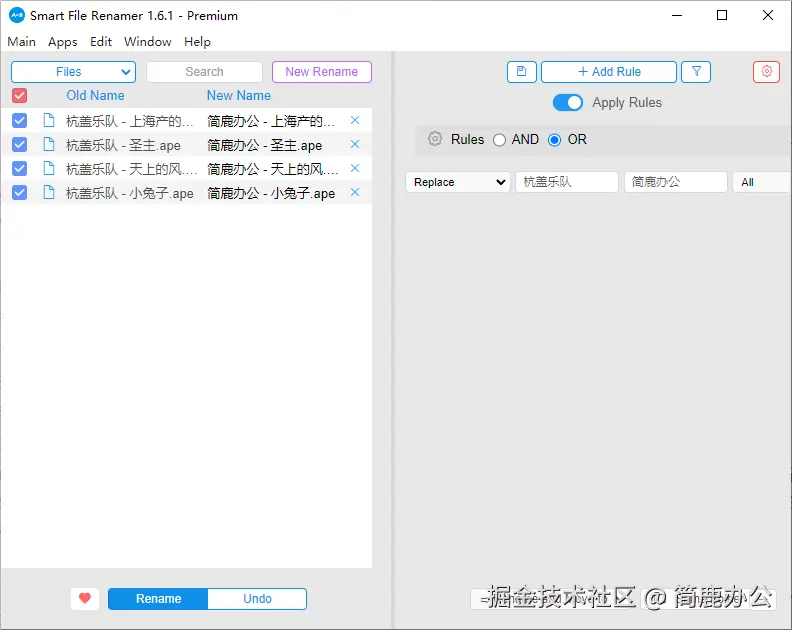Uncheck the 天上的风 file checkbox
792x630 pixels.
pyautogui.click(x=19, y=168)
